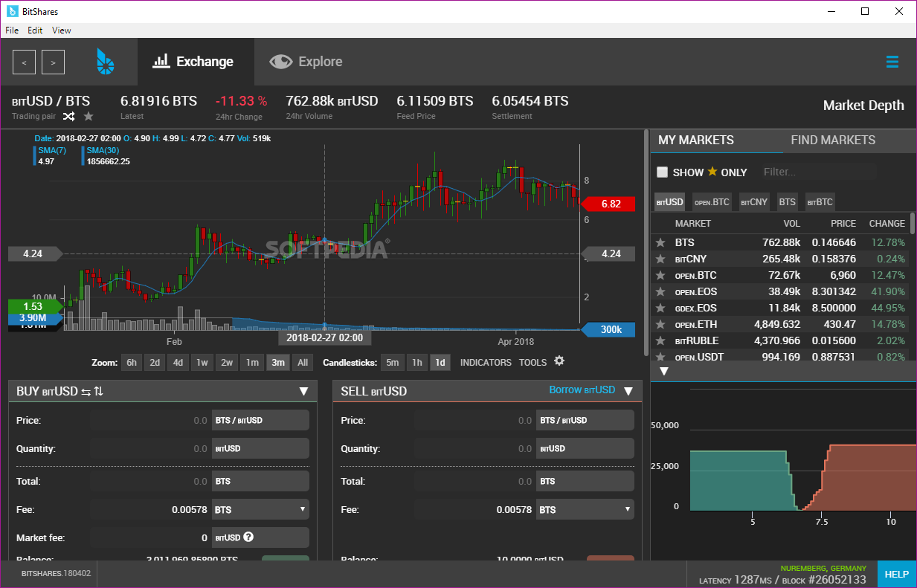Star the BTS market row
This screenshot has width=917, height=588.
[x=660, y=242]
